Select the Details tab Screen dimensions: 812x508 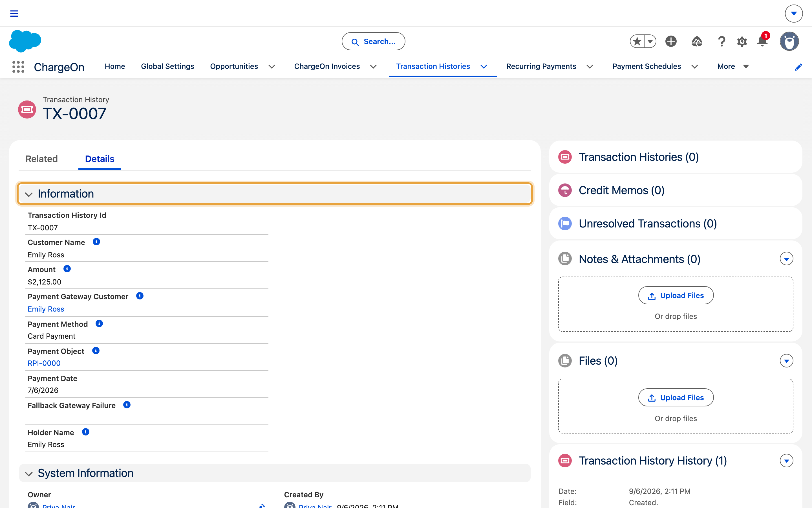(x=100, y=159)
